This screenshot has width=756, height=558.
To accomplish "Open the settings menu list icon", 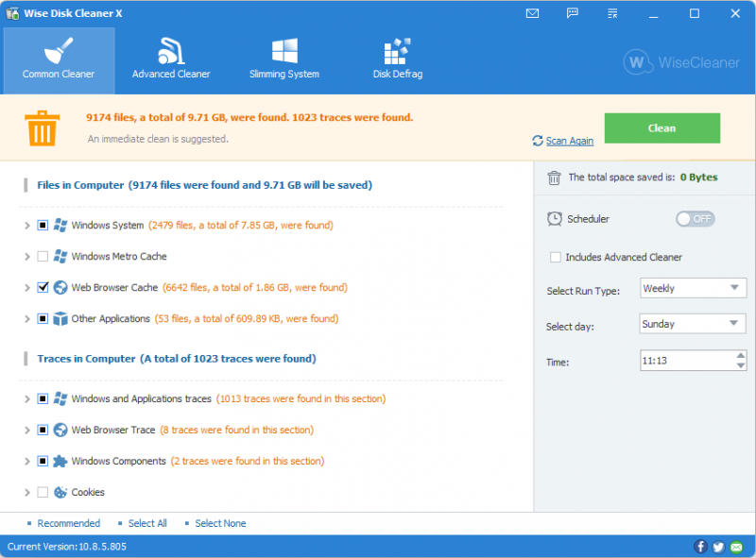I will click(x=612, y=13).
